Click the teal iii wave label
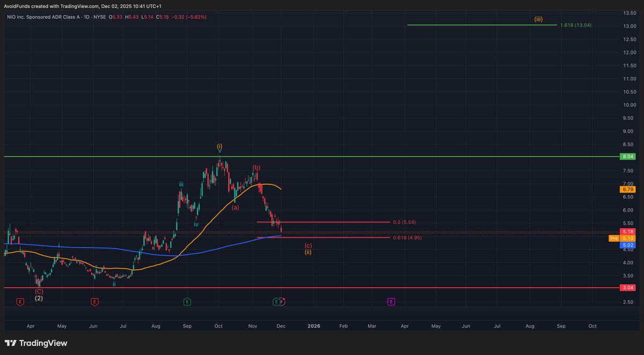Screen dimensions: 644x355 181,184
